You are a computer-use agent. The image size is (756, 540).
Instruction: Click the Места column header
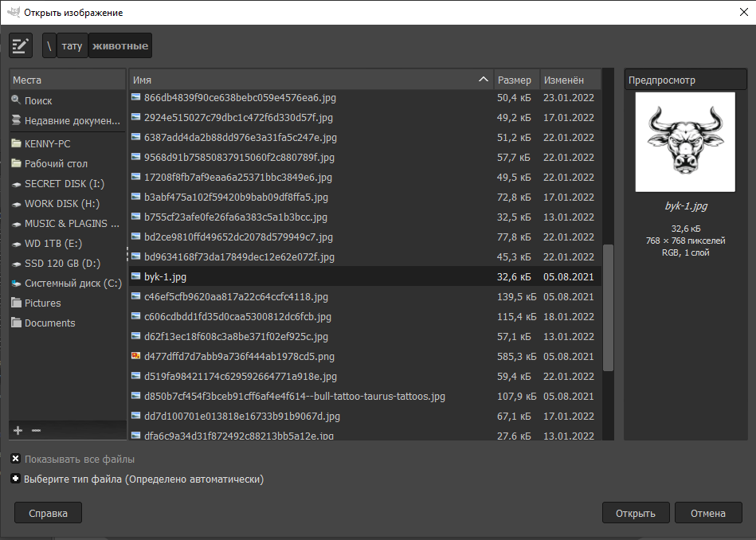68,80
